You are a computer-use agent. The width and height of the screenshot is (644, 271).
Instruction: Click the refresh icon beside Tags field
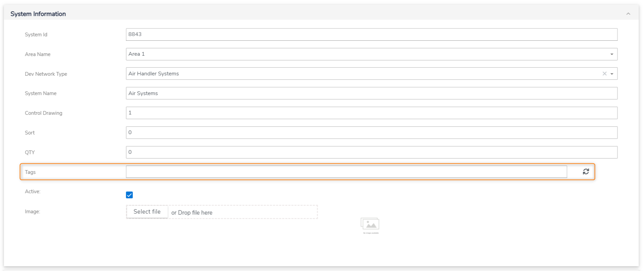[586, 172]
